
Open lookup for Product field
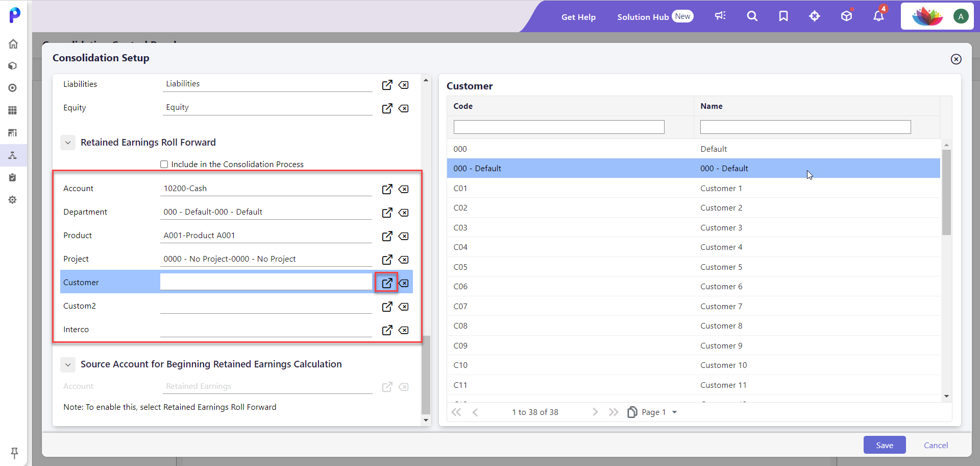tap(387, 236)
